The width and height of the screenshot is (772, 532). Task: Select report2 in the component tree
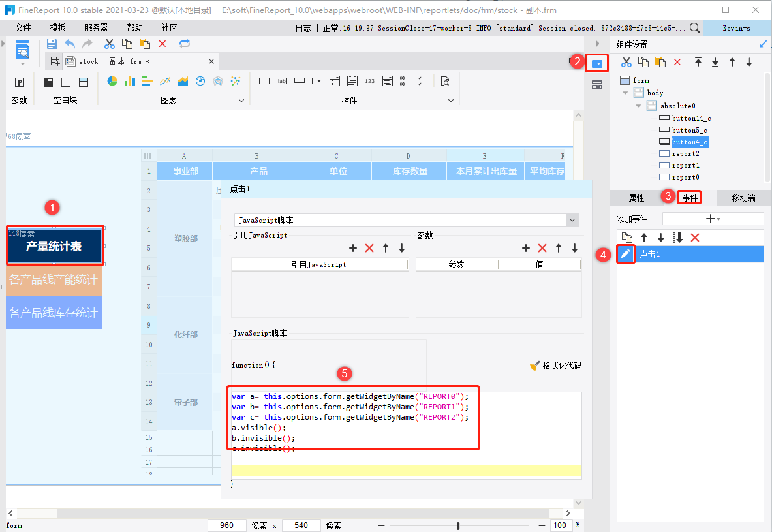pos(685,153)
